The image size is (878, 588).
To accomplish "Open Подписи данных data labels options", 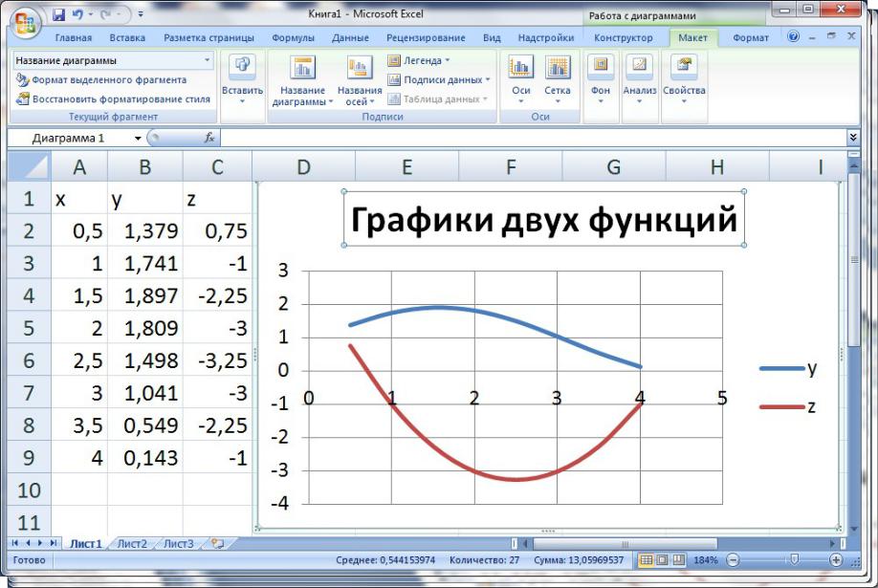I will click(439, 80).
